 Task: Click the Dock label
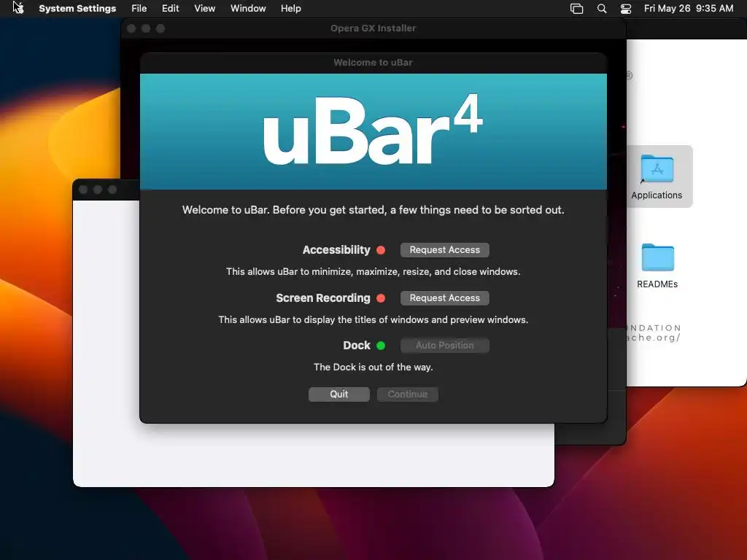tap(356, 346)
